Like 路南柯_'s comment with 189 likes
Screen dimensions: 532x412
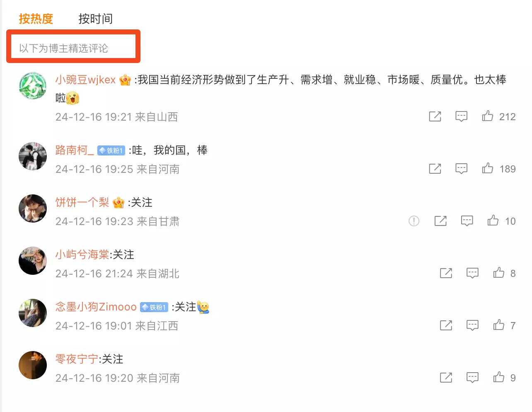[488, 168]
